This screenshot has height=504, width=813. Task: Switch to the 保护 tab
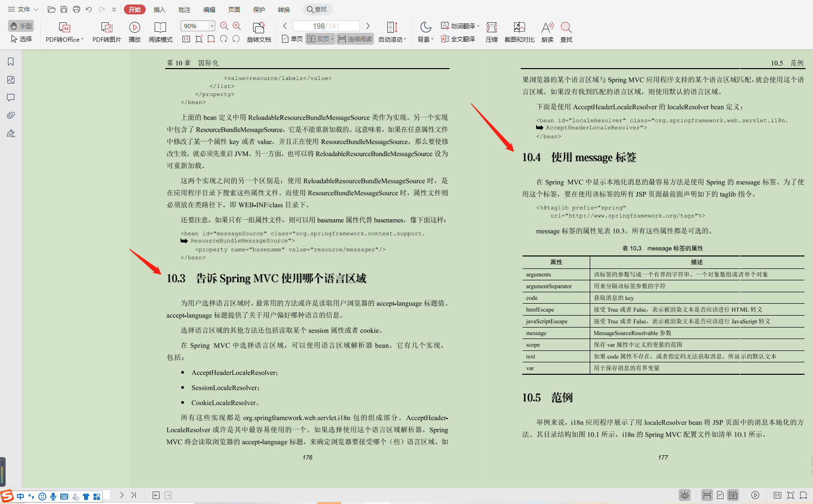[259, 9]
